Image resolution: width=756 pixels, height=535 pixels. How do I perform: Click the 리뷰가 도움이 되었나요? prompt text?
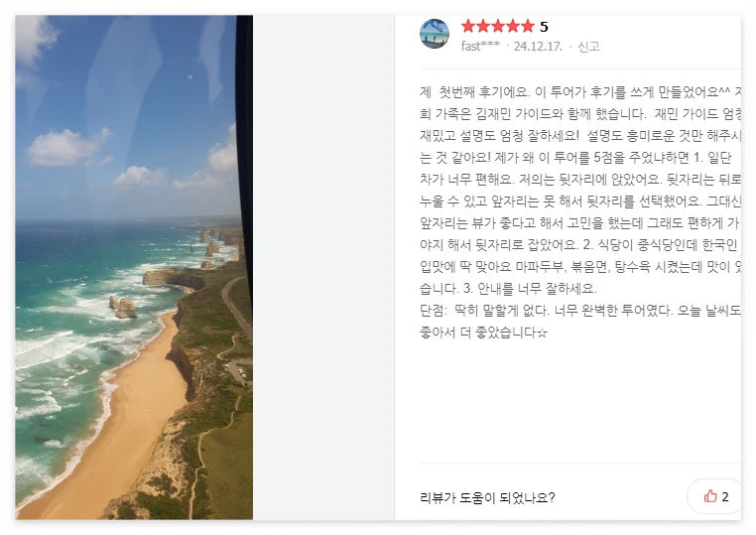coord(487,497)
